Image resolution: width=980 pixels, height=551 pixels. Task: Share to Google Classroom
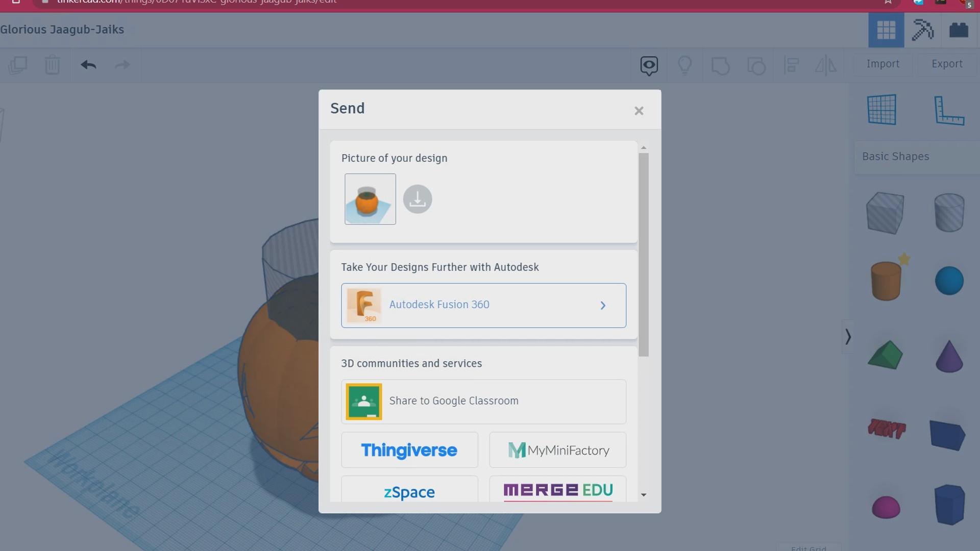[483, 402]
